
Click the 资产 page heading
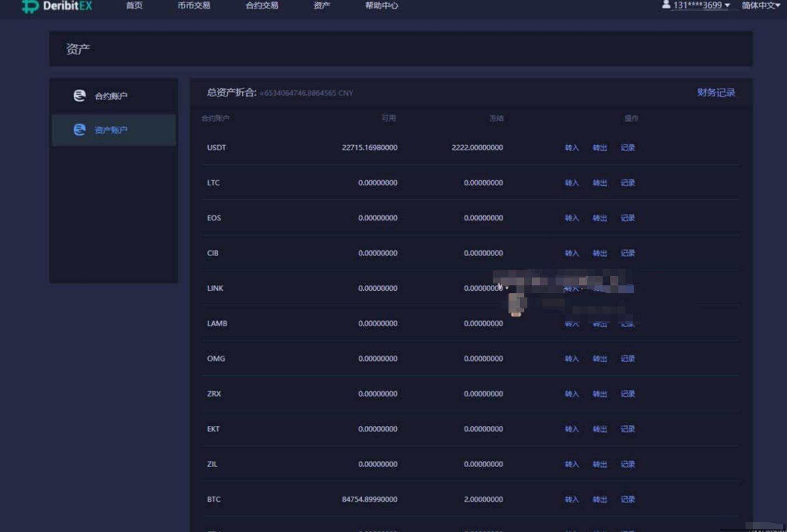tap(78, 49)
